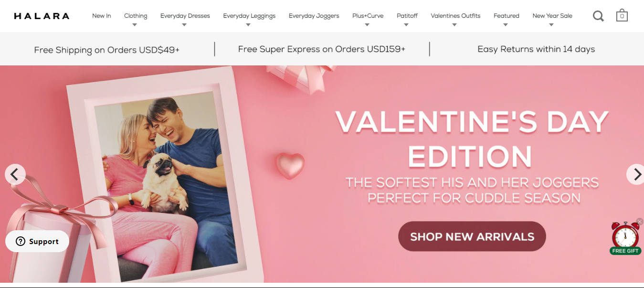Click the HALARA logo
Screen dimensions: 644x288
point(42,16)
